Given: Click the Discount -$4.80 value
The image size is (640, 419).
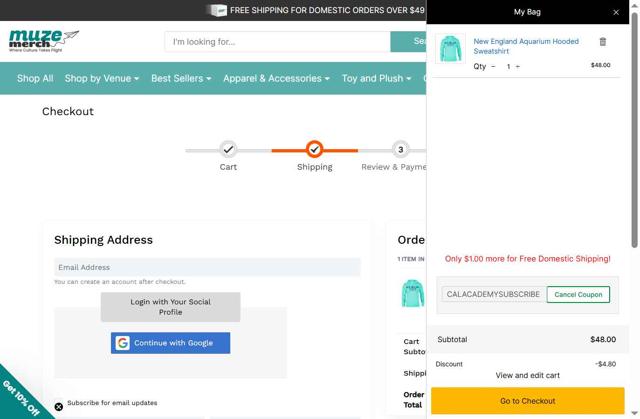Looking at the screenshot, I should coord(605,364).
